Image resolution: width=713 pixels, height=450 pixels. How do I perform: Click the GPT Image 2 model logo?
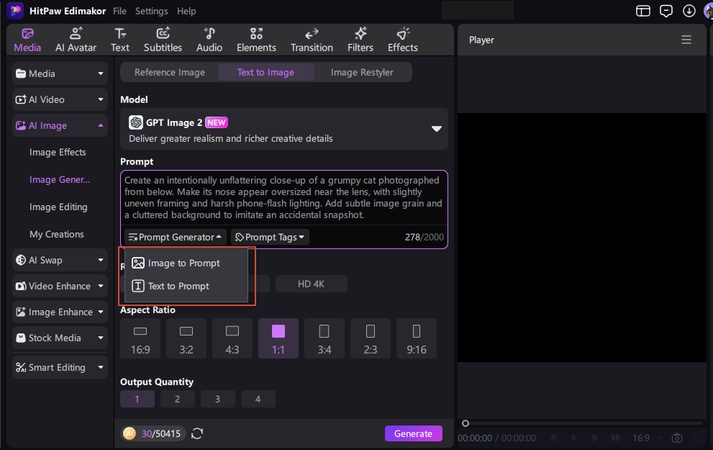136,122
